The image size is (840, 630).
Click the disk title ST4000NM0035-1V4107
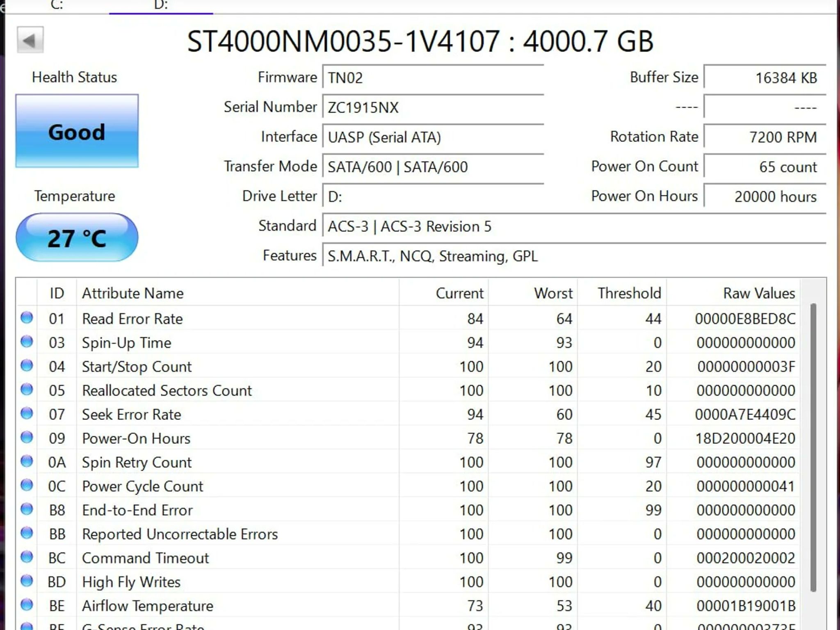(x=343, y=41)
